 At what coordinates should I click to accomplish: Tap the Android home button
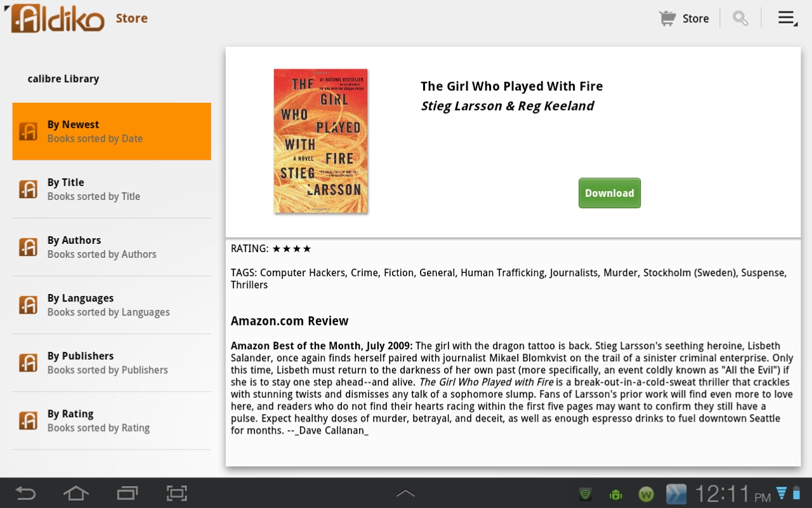[x=76, y=493]
